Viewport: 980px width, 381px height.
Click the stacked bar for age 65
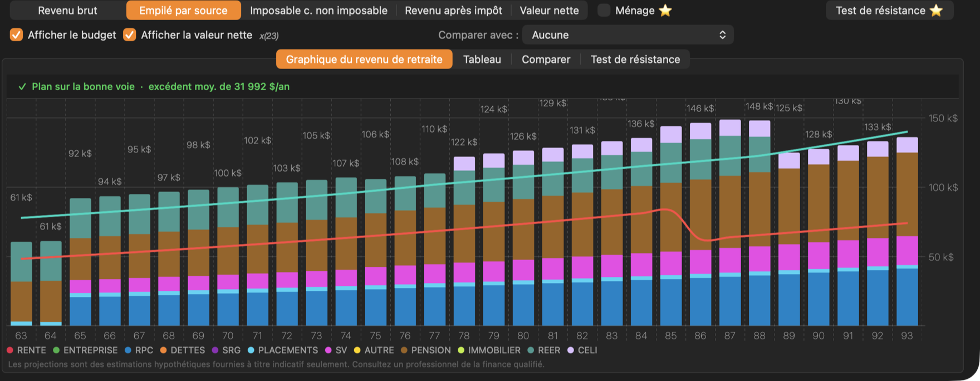pyautogui.click(x=80, y=262)
